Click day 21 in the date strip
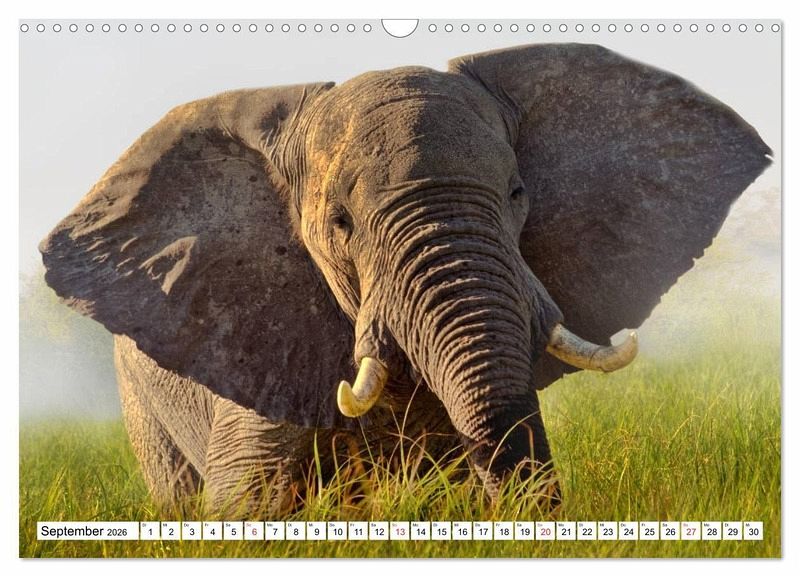The image size is (800, 577). point(566,531)
